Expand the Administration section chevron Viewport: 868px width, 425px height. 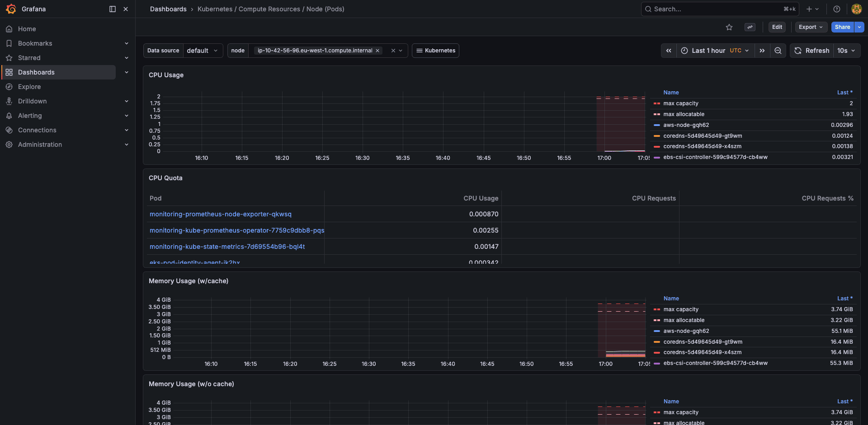click(x=127, y=145)
